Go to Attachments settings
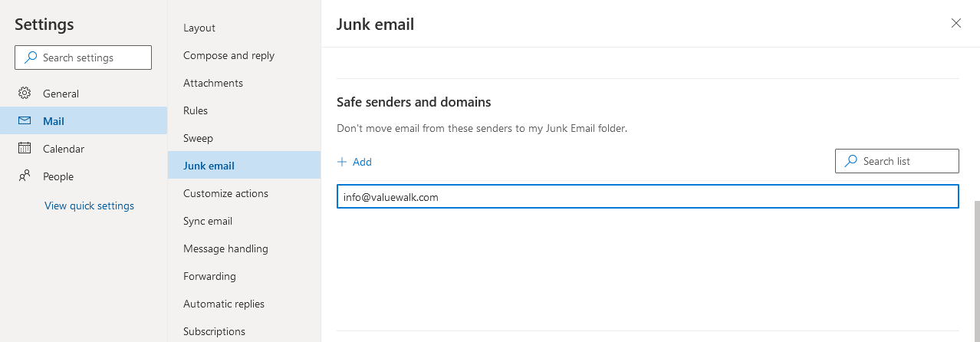 click(213, 83)
